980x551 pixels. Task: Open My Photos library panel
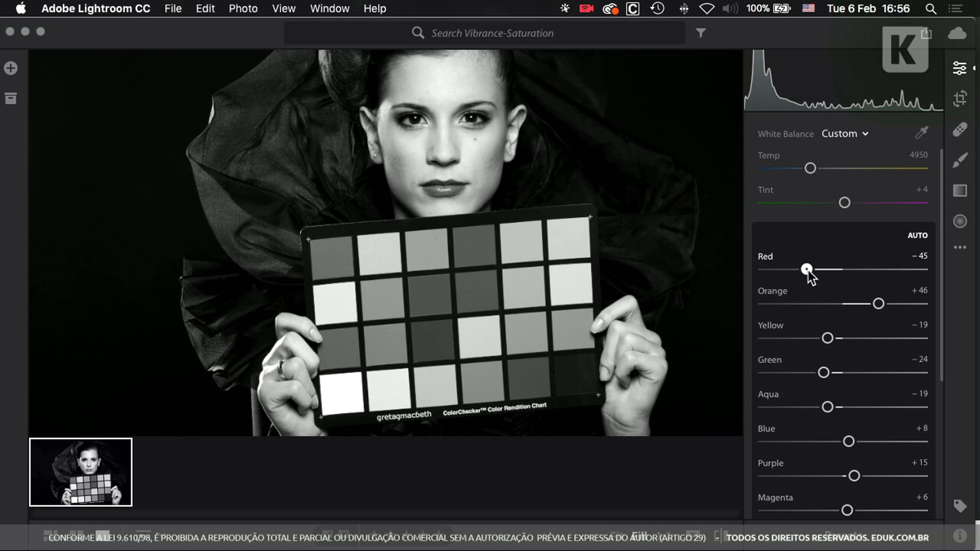coord(11,98)
